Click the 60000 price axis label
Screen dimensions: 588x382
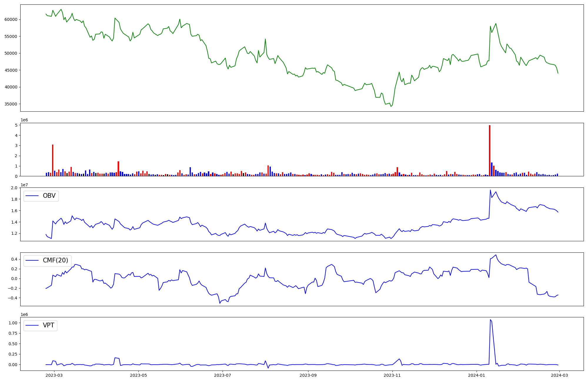coord(11,19)
